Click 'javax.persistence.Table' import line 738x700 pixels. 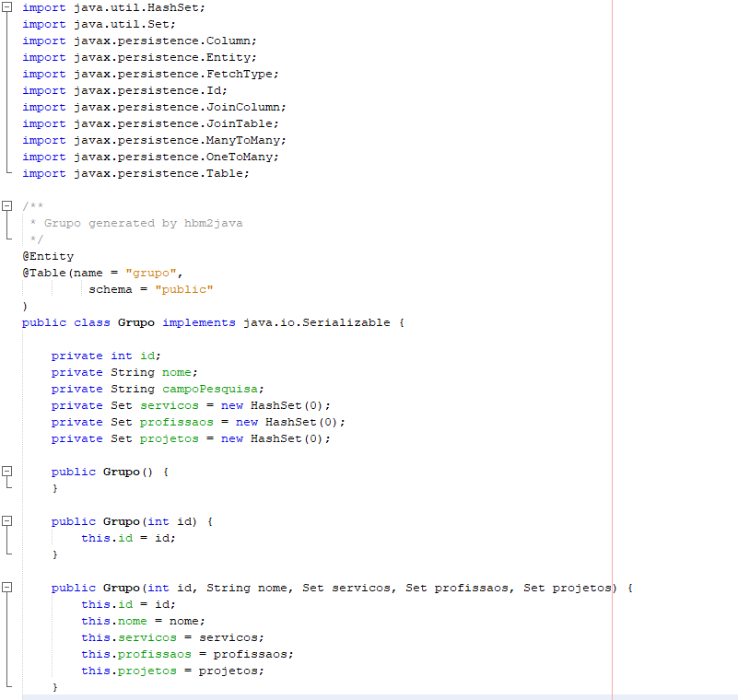(x=135, y=173)
